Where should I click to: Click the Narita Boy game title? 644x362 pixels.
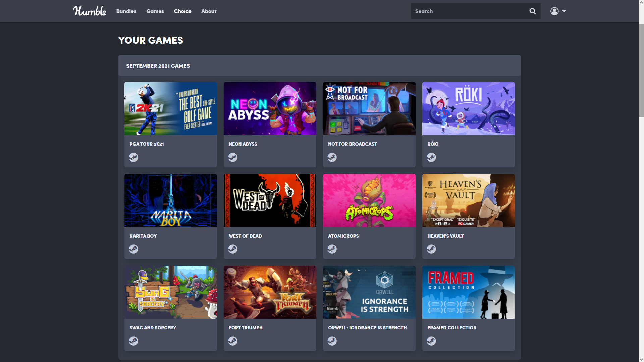tap(143, 236)
